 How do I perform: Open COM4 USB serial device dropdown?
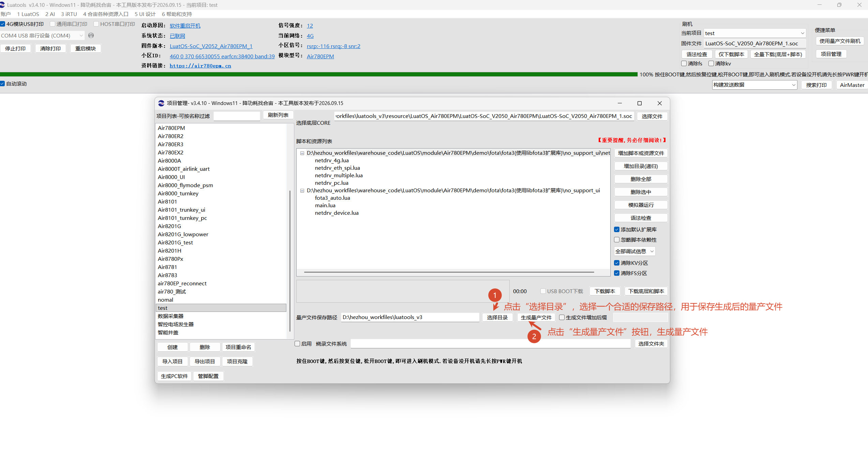[x=42, y=35]
